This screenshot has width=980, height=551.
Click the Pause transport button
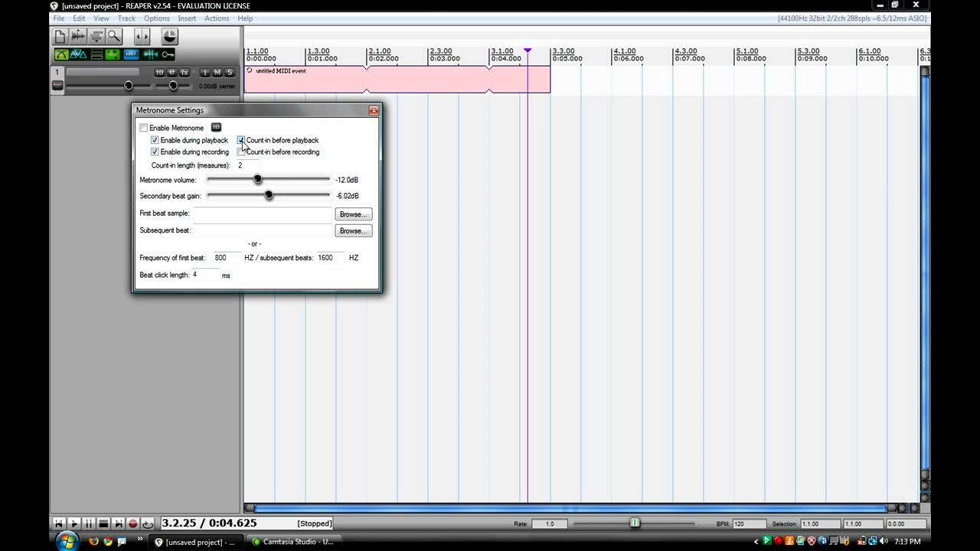(x=89, y=523)
